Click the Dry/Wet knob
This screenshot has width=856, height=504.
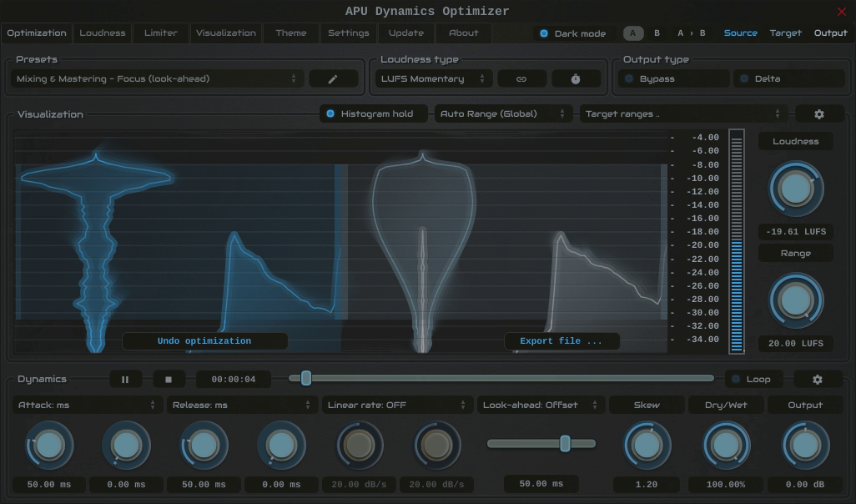click(726, 446)
